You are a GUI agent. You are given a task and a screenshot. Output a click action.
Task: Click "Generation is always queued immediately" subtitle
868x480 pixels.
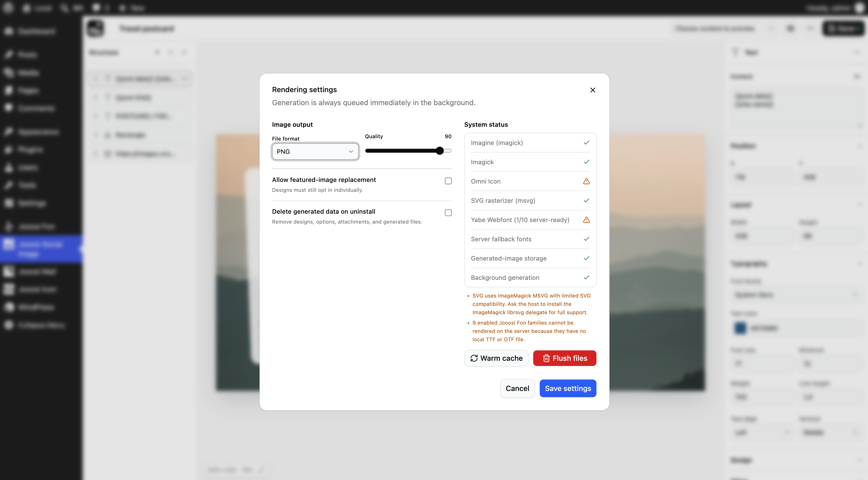(374, 103)
